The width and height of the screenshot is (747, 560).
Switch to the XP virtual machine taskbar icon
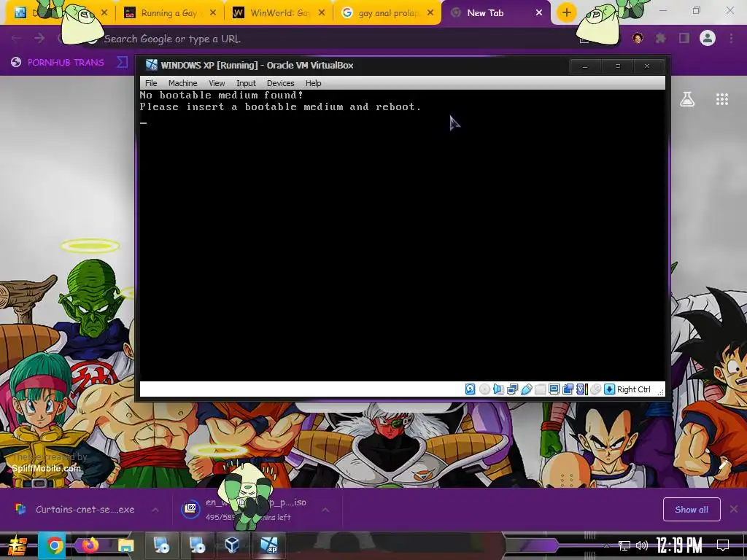269,544
